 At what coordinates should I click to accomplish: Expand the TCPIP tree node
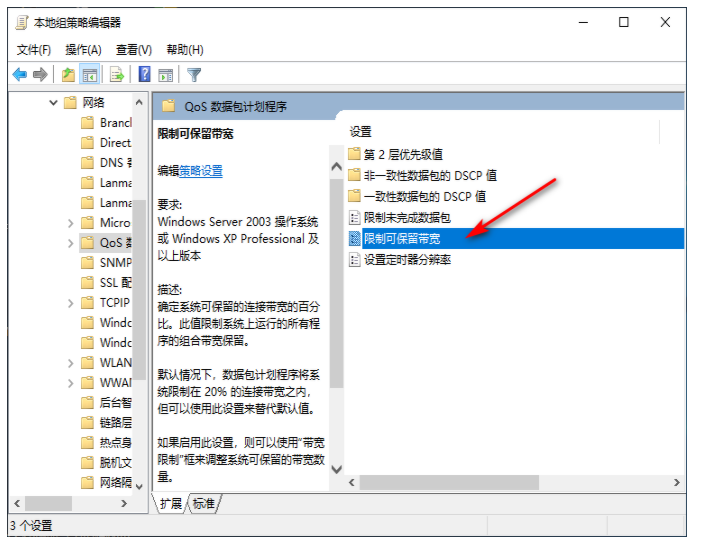tap(71, 303)
